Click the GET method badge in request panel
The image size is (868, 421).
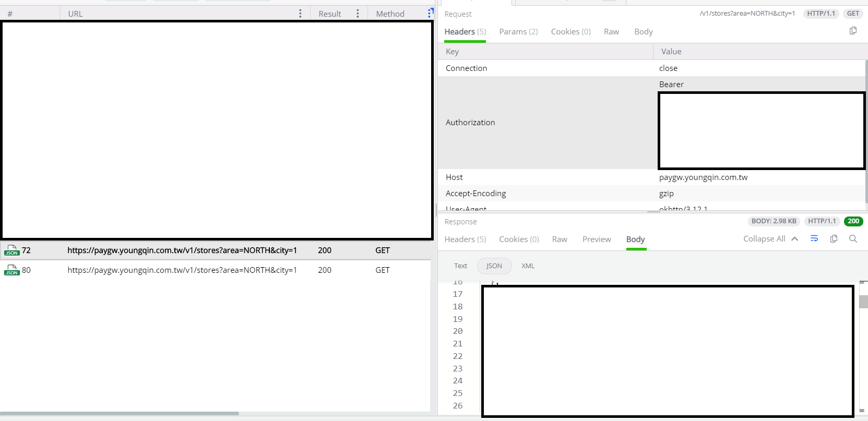coord(853,14)
